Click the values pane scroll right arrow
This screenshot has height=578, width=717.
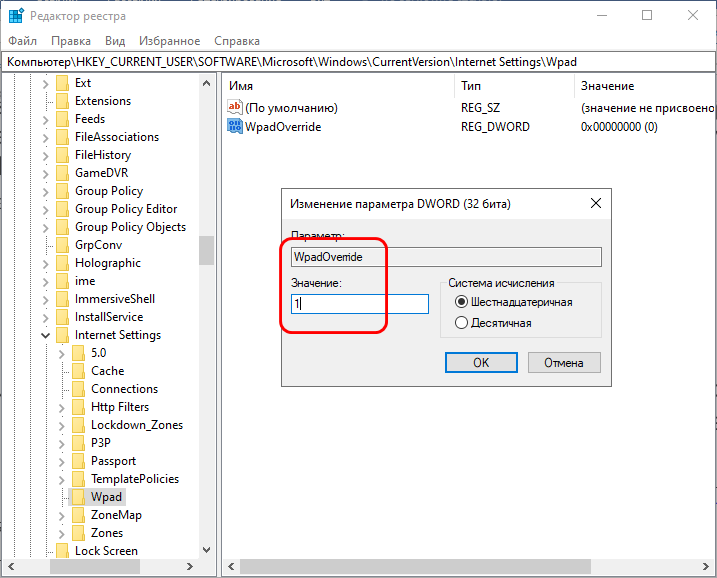pyautogui.click(x=706, y=567)
